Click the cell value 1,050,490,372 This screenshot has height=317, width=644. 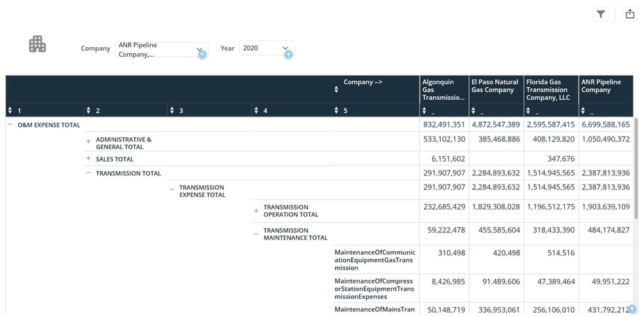[606, 139]
